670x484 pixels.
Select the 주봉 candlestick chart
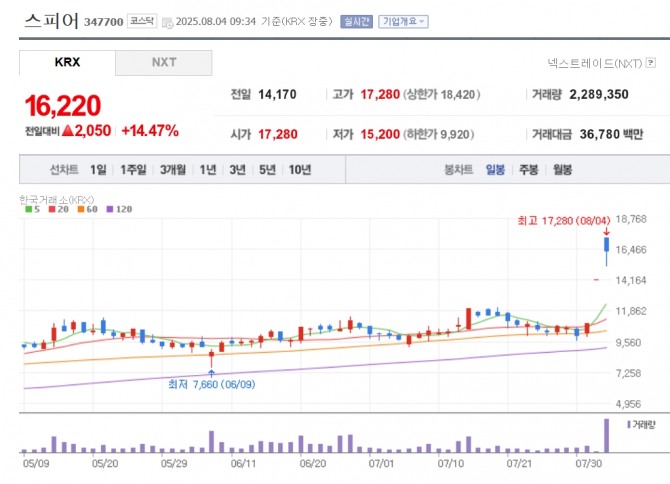click(x=529, y=170)
